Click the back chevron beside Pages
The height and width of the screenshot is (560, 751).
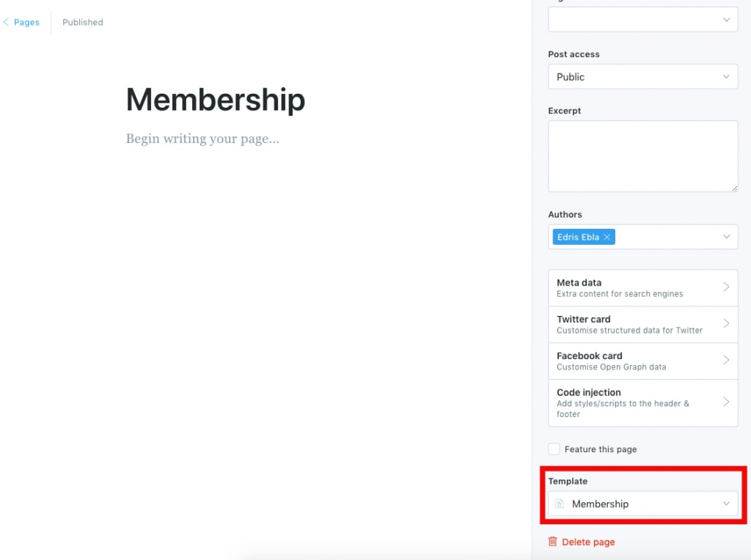pos(6,22)
